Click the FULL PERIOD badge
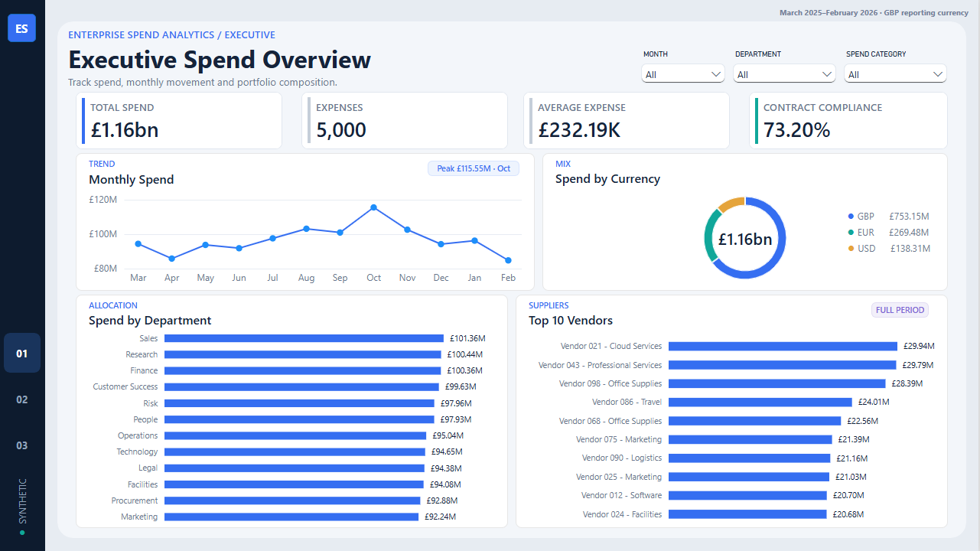This screenshot has width=980, height=551. point(900,310)
